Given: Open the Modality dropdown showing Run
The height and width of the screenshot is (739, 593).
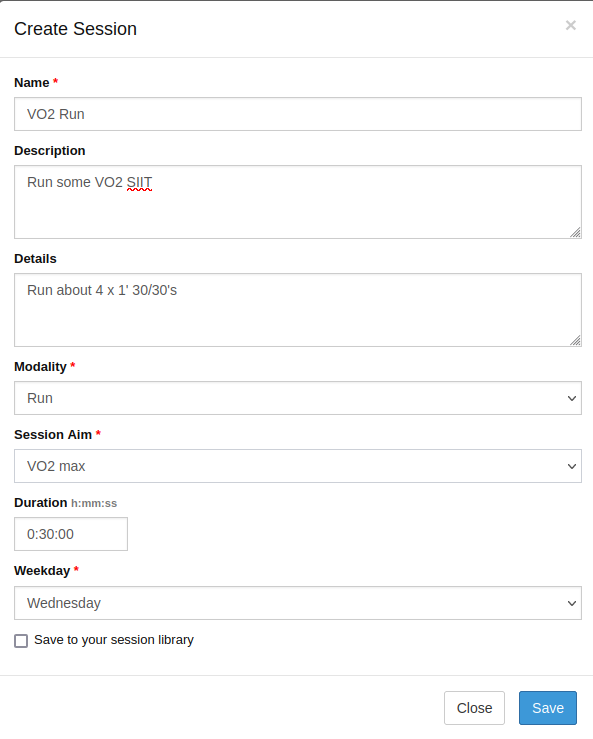Looking at the screenshot, I should (x=298, y=398).
